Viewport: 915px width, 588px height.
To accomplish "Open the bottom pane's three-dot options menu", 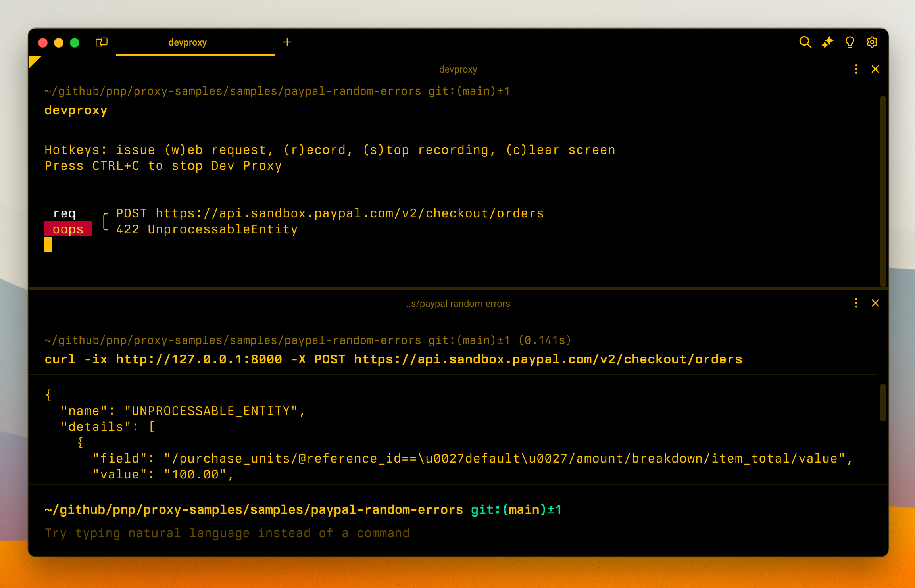I will 856,303.
